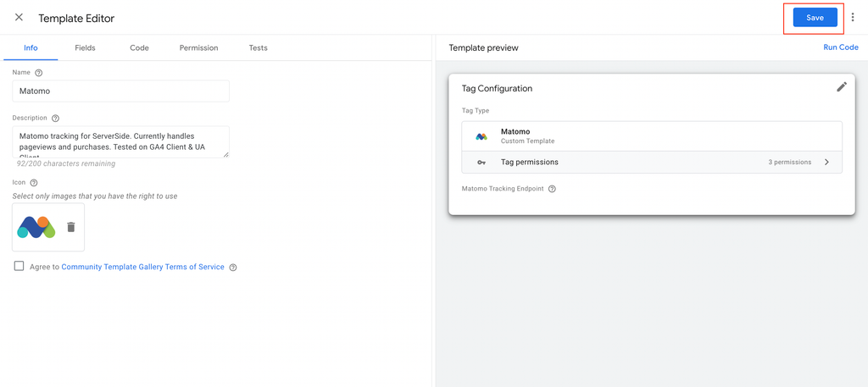Click the help icon after Terms of Service
Viewport: 868px width, 387px height.
[x=233, y=267]
